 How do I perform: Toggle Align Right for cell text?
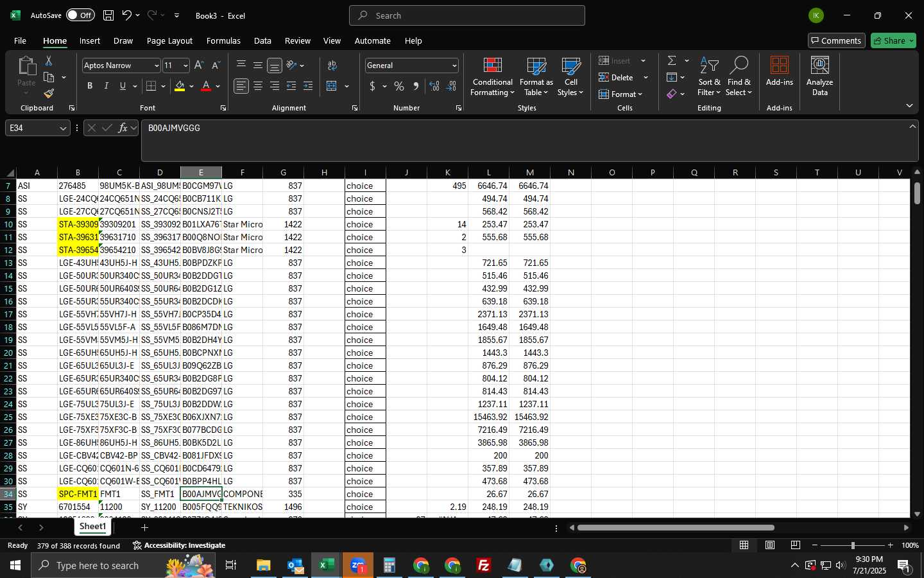(x=275, y=86)
